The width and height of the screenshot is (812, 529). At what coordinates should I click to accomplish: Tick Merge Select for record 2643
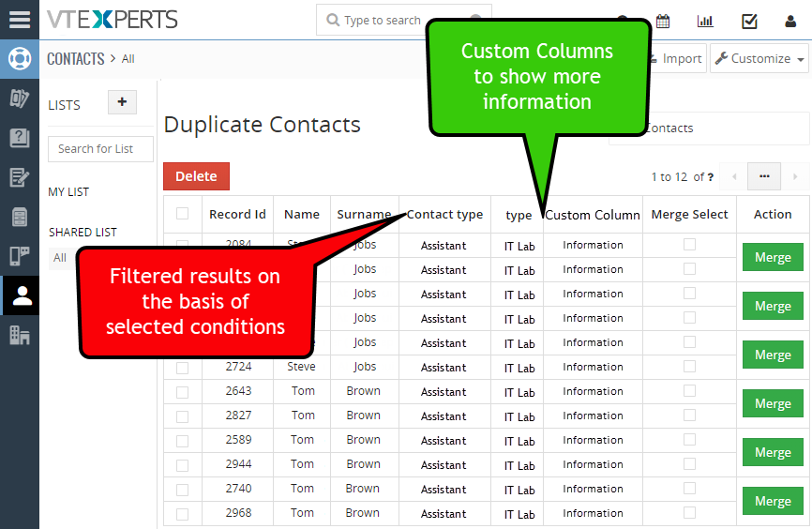tap(689, 391)
